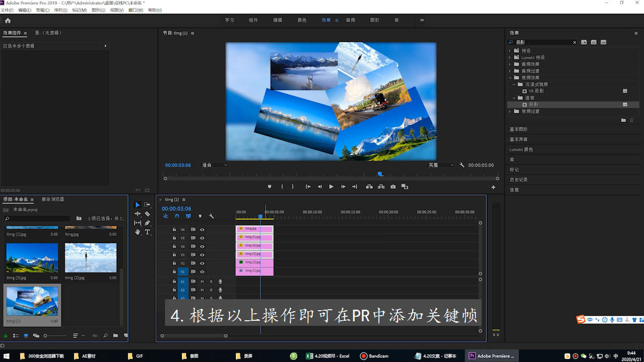Toggle timeline snapping magnet icon

tap(177, 216)
